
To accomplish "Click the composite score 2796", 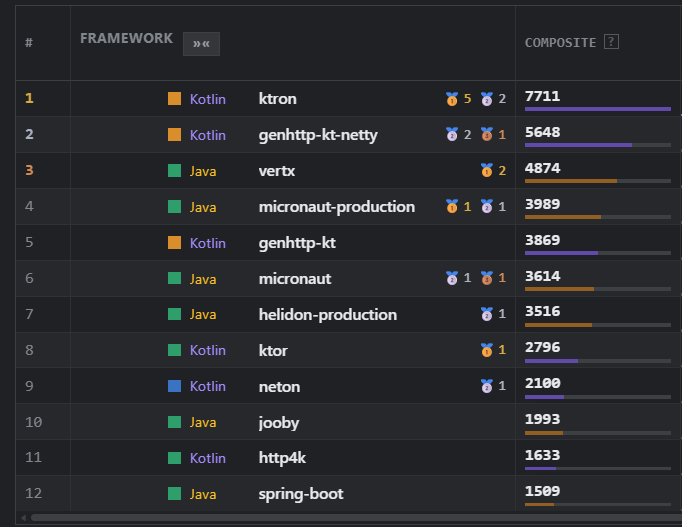I will click(542, 347).
